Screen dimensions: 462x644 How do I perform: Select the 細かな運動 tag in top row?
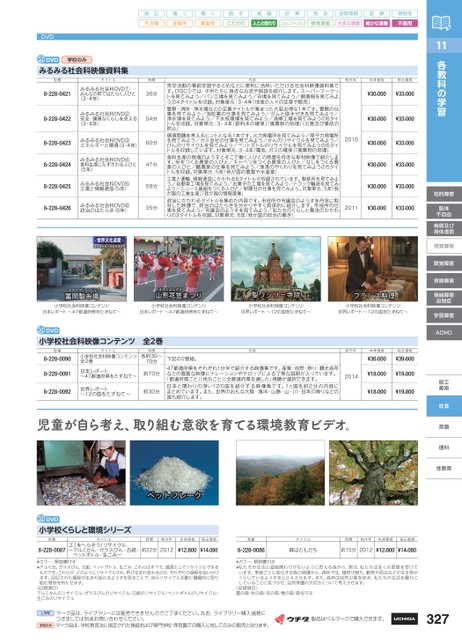pos(377,23)
